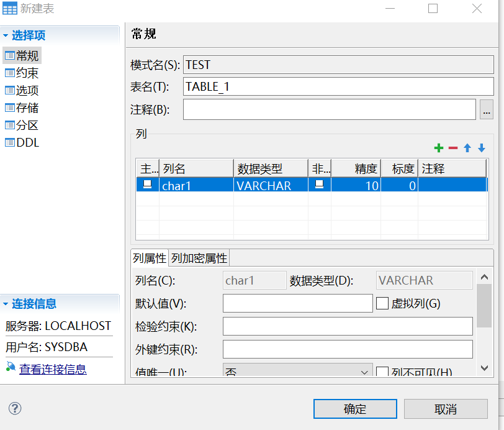This screenshot has width=504, height=430.
Task: Select the char1 column name cell
Action: click(x=196, y=185)
